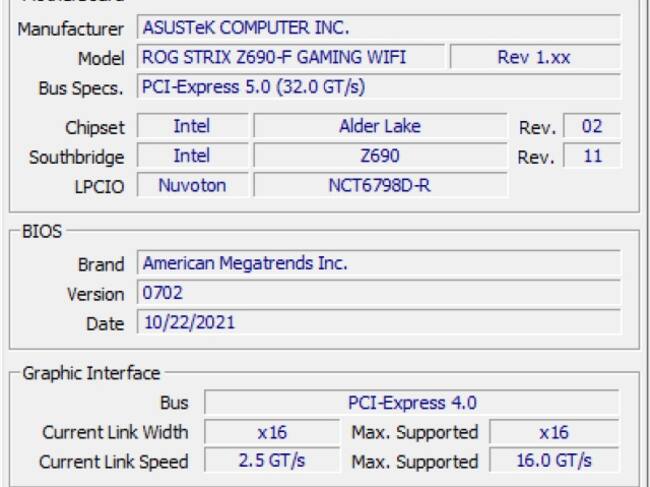
Task: Click the Southbridge revision 11 box
Action: point(592,156)
